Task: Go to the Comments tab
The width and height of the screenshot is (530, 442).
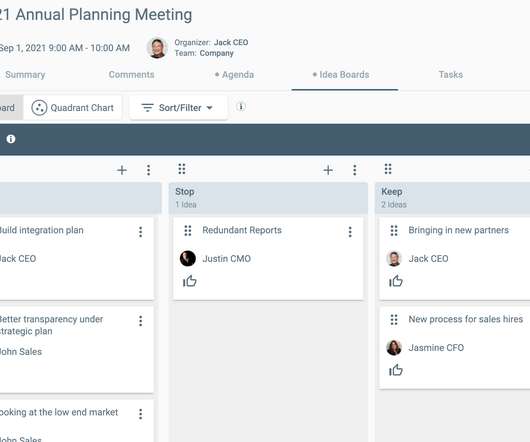Action: (131, 75)
